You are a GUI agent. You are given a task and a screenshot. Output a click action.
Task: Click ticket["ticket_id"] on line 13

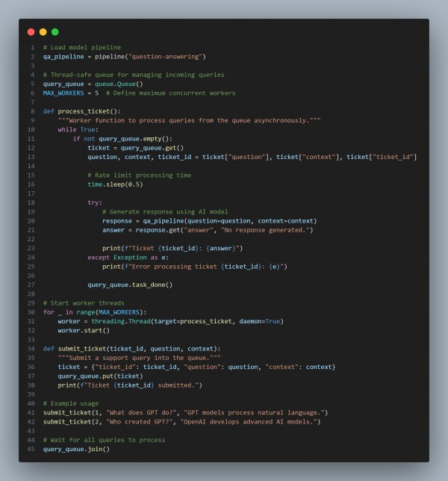tap(382, 157)
